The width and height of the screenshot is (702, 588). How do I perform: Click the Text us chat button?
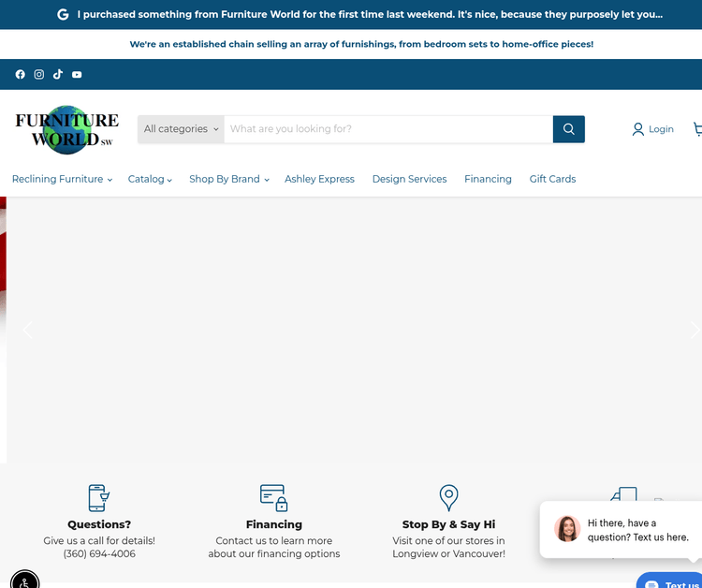pyautogui.click(x=669, y=581)
